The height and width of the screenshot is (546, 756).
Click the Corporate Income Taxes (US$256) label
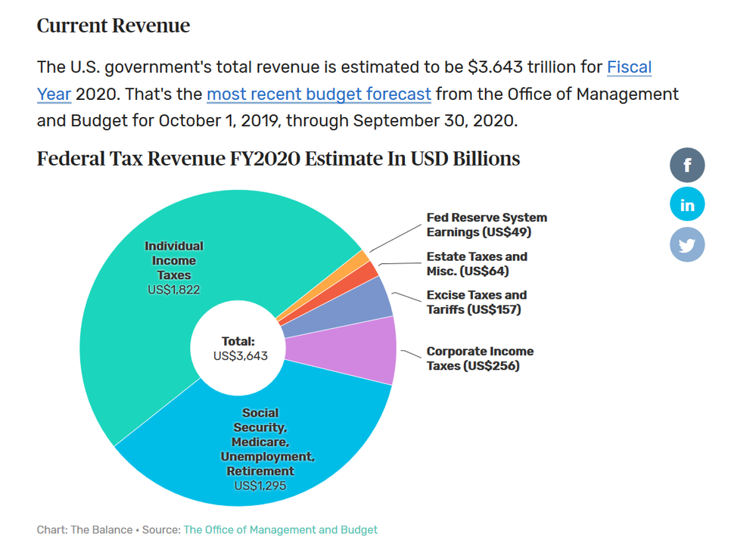480,358
